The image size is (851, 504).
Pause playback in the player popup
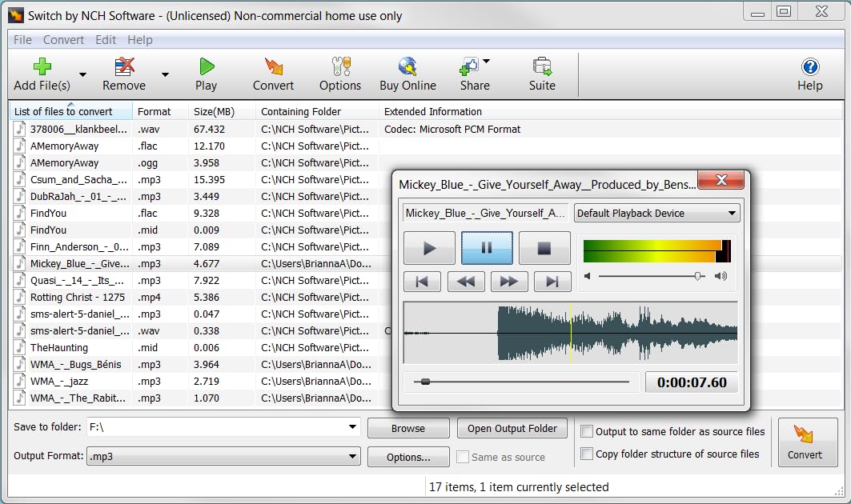487,248
